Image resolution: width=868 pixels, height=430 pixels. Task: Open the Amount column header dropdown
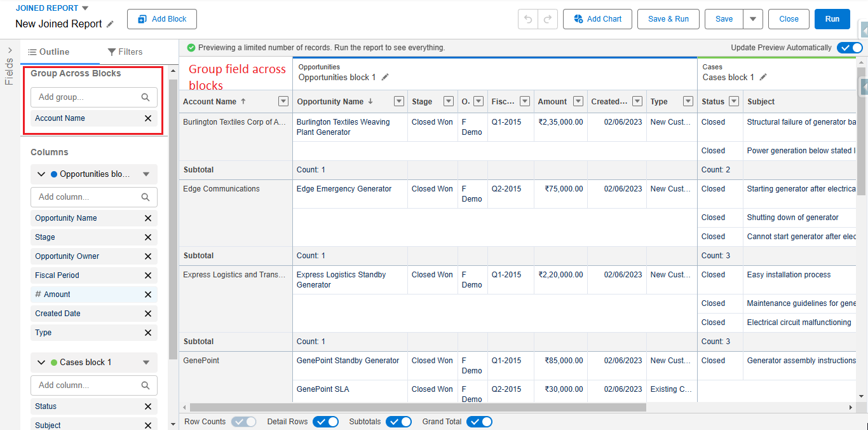coord(578,102)
